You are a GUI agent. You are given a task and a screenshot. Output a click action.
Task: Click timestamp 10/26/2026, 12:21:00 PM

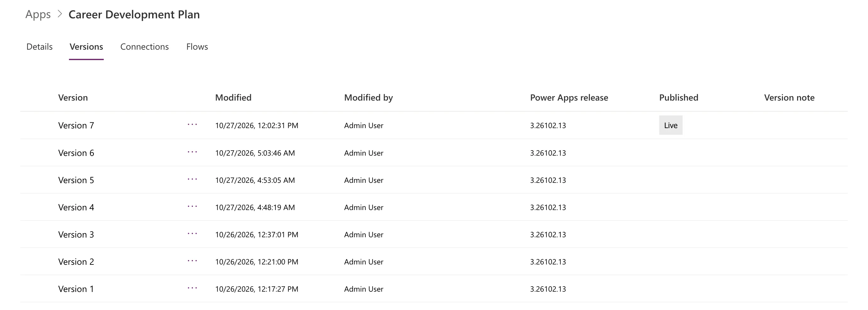[x=257, y=262]
